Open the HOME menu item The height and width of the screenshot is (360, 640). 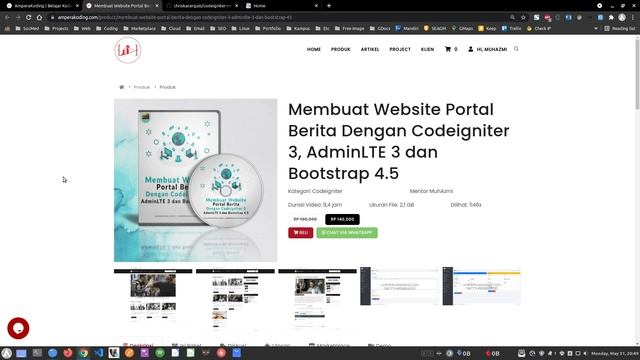click(313, 49)
